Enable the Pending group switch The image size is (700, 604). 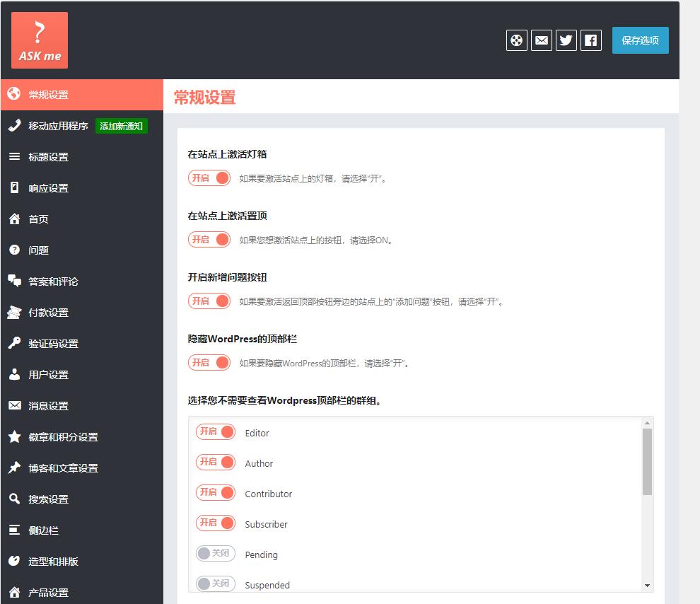[x=216, y=553]
